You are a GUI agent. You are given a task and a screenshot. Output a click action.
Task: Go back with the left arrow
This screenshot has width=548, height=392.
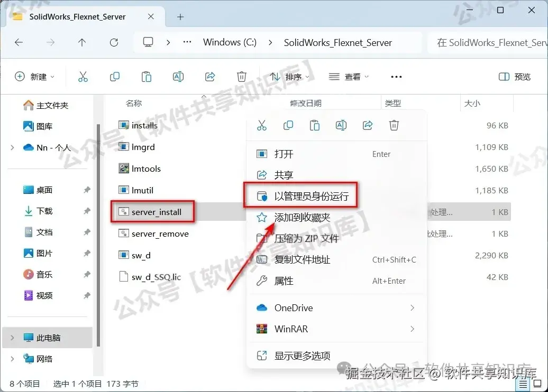[19, 43]
